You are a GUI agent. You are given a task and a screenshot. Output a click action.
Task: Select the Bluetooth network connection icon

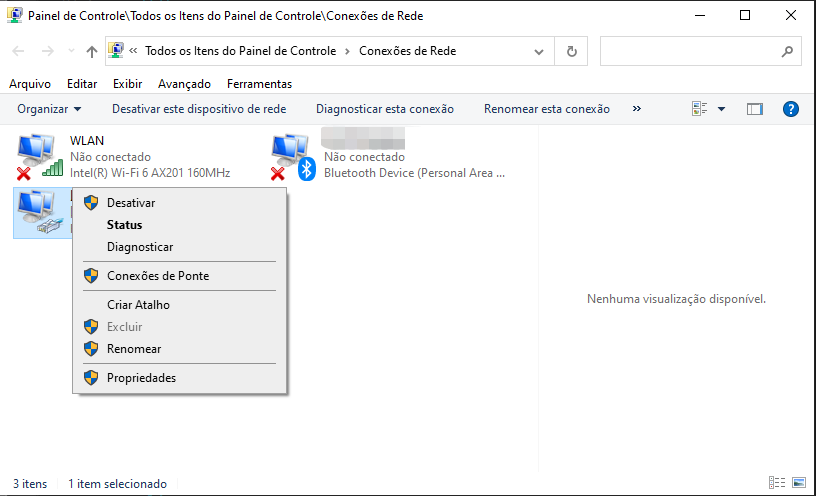pos(294,156)
